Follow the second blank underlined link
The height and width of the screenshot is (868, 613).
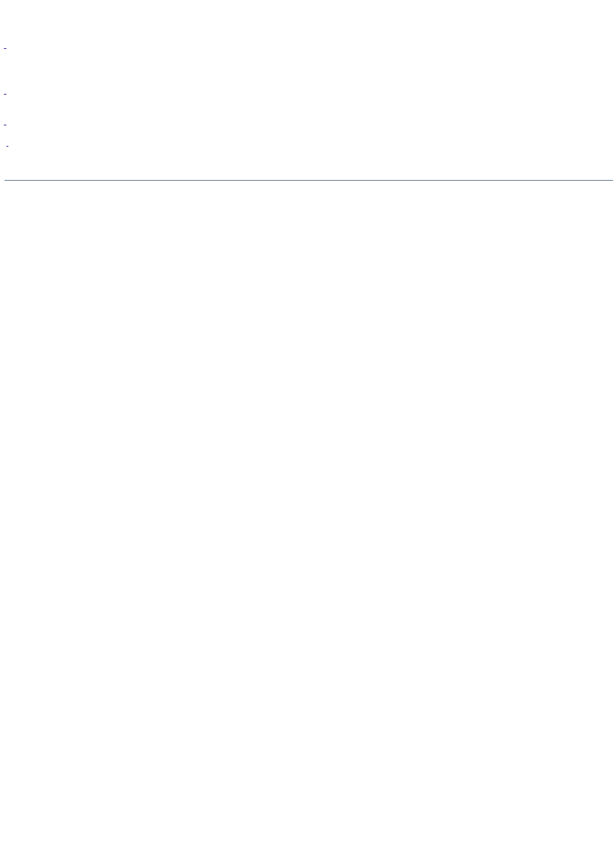[x=5, y=95]
